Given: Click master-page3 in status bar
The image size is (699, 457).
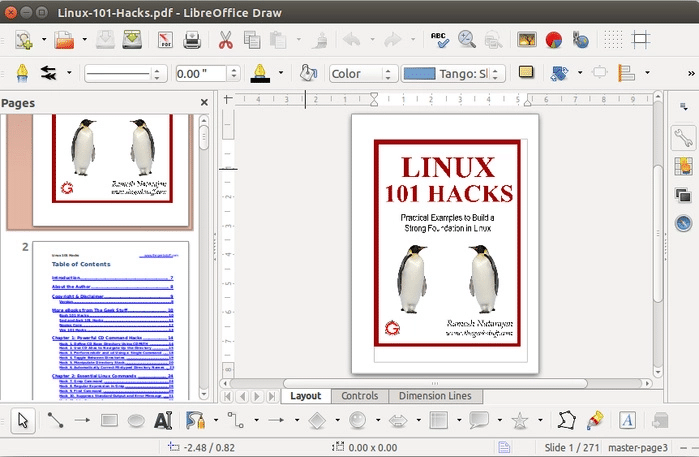Looking at the screenshot, I should pyautogui.click(x=638, y=448).
